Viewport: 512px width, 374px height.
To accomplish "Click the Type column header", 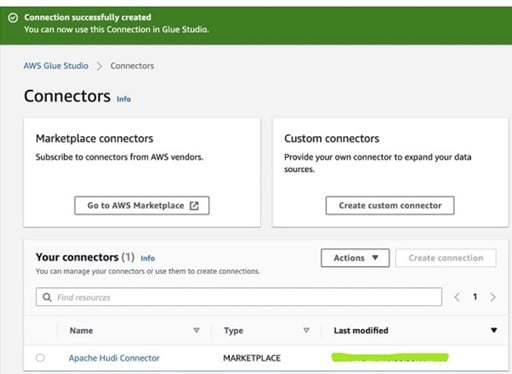I will pos(234,331).
